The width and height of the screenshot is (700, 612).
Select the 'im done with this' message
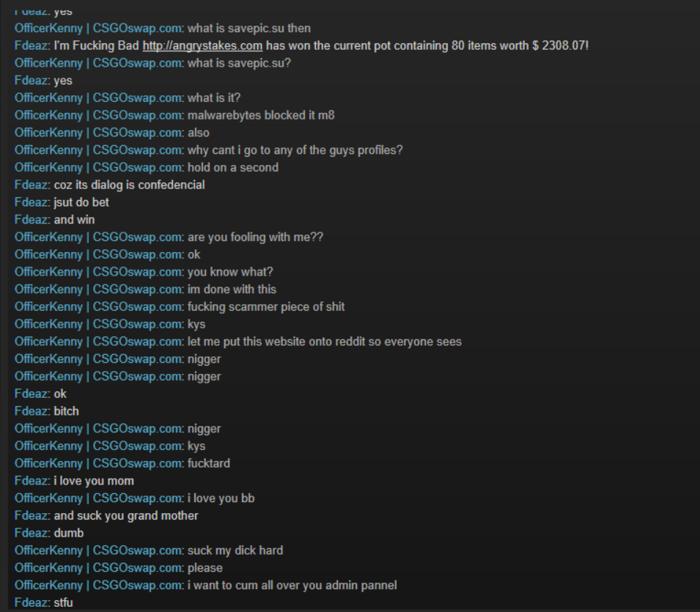click(232, 290)
